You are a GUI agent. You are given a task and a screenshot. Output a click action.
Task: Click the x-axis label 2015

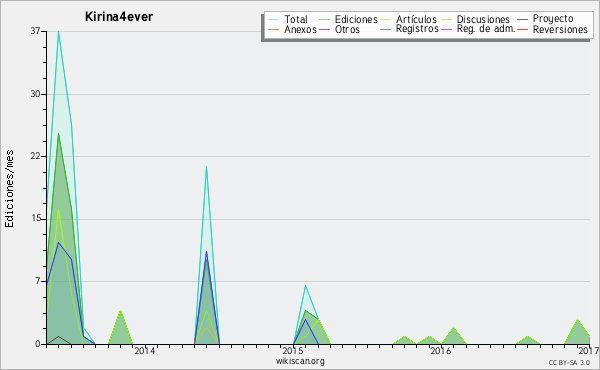tap(293, 351)
